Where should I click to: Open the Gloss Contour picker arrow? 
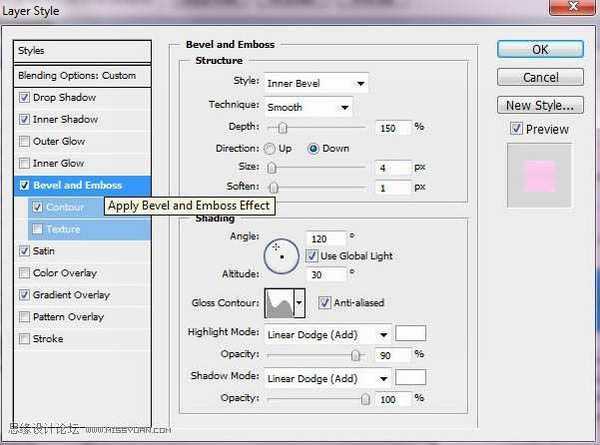pos(299,302)
